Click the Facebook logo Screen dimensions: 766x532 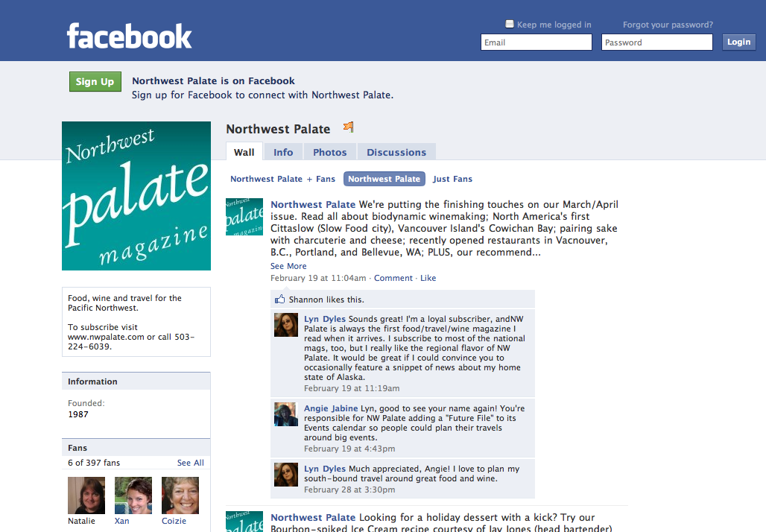pyautogui.click(x=129, y=37)
